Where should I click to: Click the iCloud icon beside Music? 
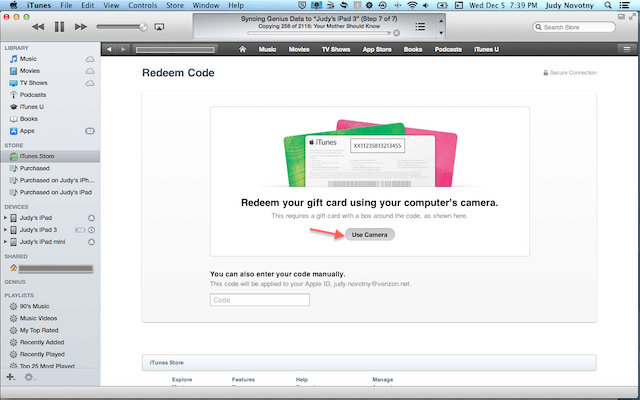click(x=90, y=59)
